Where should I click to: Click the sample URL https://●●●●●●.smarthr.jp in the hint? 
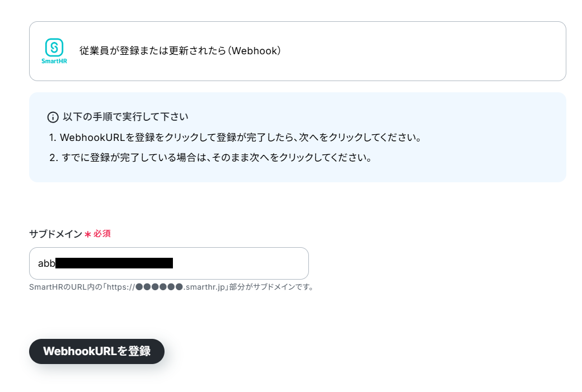click(x=166, y=287)
